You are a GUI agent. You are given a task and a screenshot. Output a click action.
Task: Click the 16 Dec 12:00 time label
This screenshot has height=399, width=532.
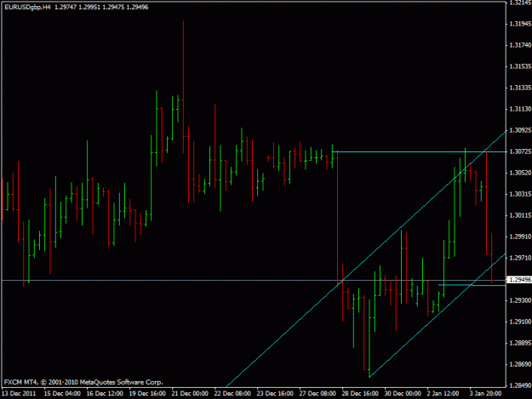105,394
